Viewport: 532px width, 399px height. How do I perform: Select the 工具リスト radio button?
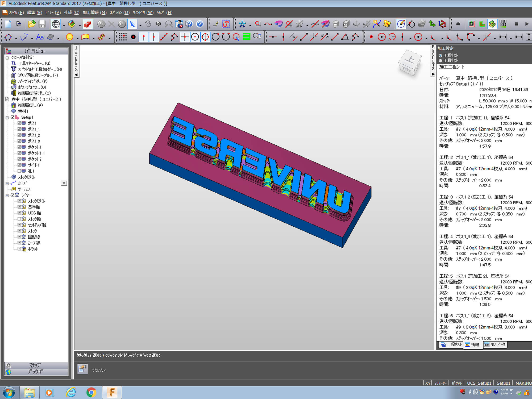coord(440,61)
